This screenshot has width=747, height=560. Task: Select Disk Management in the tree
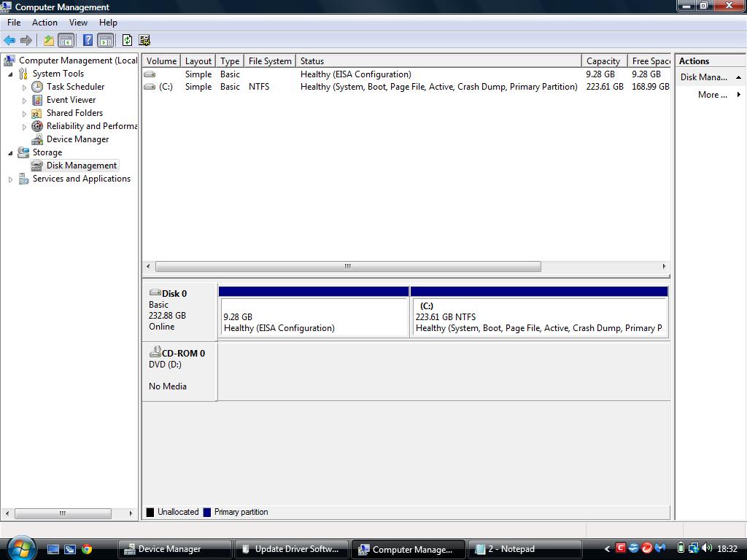81,166
